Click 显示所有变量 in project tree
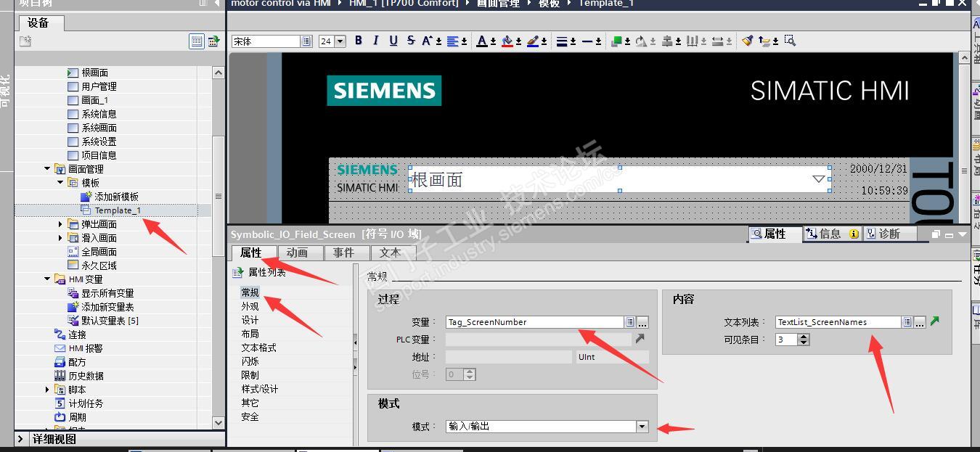The width and height of the screenshot is (980, 452). [x=107, y=293]
